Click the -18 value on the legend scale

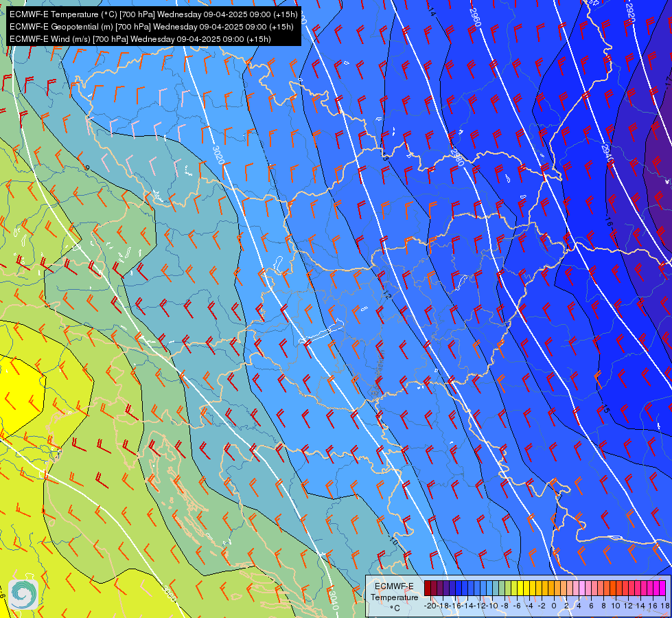click(443, 606)
